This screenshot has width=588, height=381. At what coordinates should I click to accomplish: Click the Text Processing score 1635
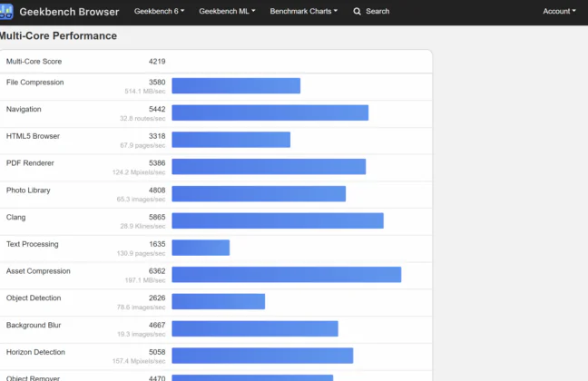[x=157, y=244]
